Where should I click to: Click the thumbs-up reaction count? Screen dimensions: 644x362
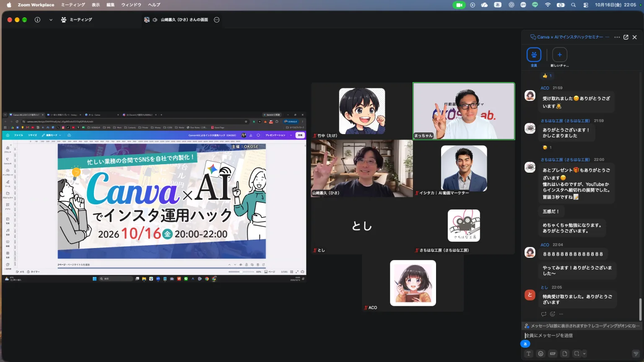(x=547, y=76)
